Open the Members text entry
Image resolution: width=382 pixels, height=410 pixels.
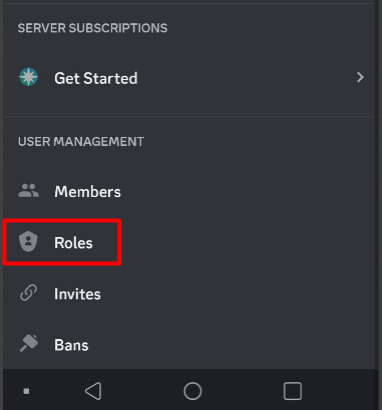point(88,192)
